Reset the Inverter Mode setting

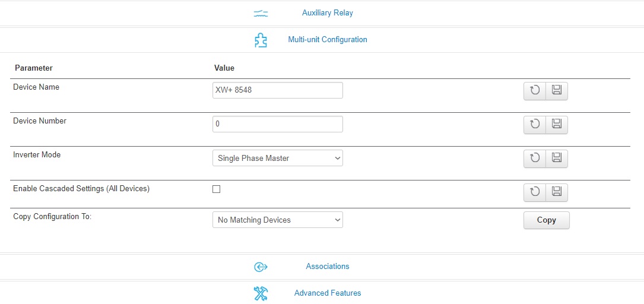point(535,159)
